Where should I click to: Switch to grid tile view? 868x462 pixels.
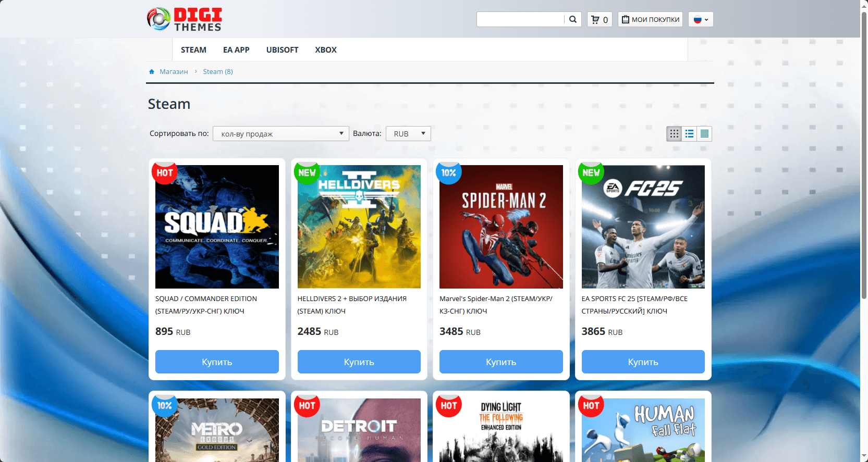click(674, 134)
